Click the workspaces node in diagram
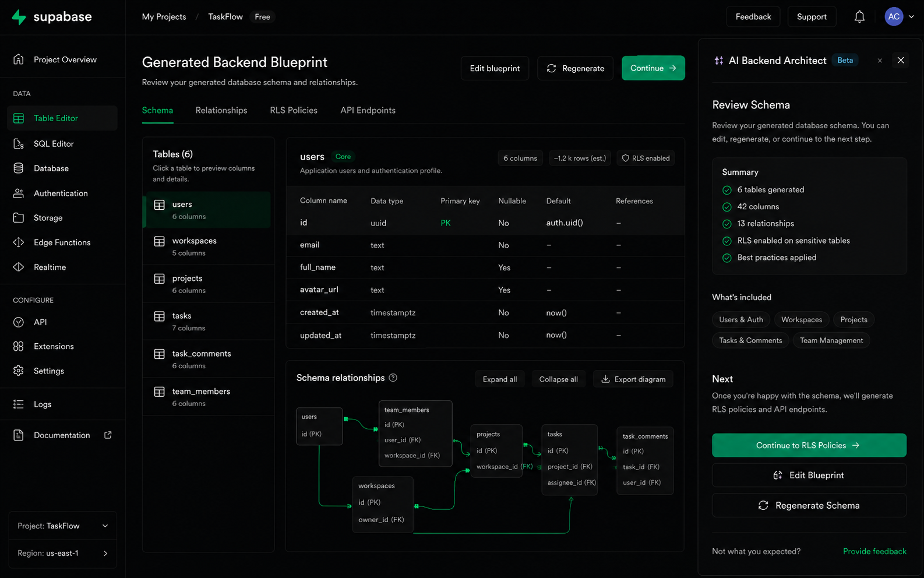Image resolution: width=924 pixels, height=578 pixels. point(383,505)
